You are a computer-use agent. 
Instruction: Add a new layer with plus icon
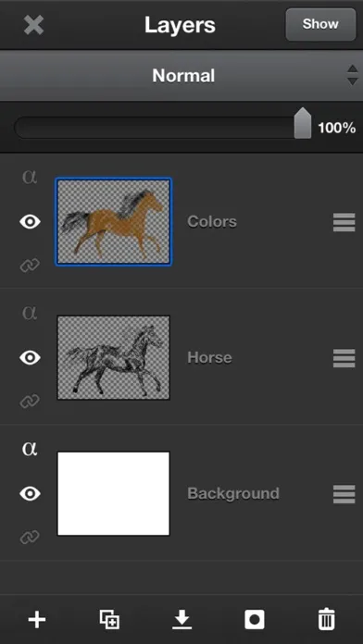pyautogui.click(x=37, y=619)
